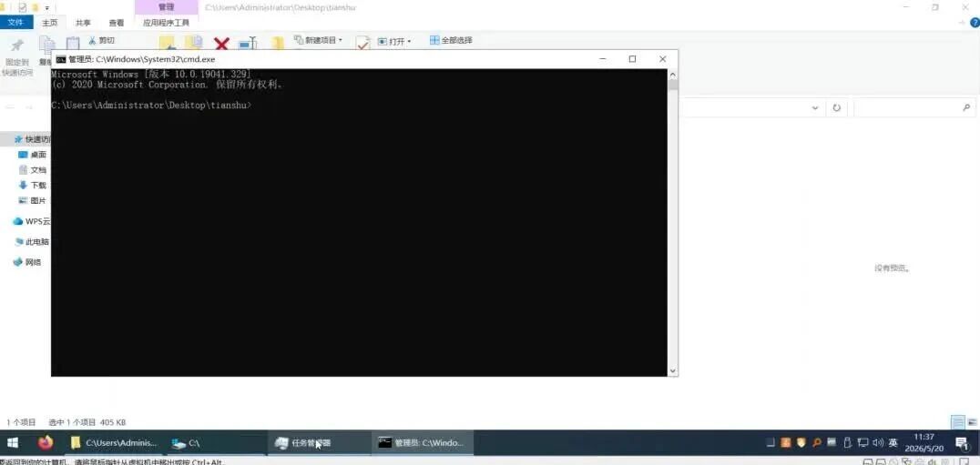This screenshot has height=465, width=980.
Task: Select 文档 in the navigation pane
Action: click(33, 170)
